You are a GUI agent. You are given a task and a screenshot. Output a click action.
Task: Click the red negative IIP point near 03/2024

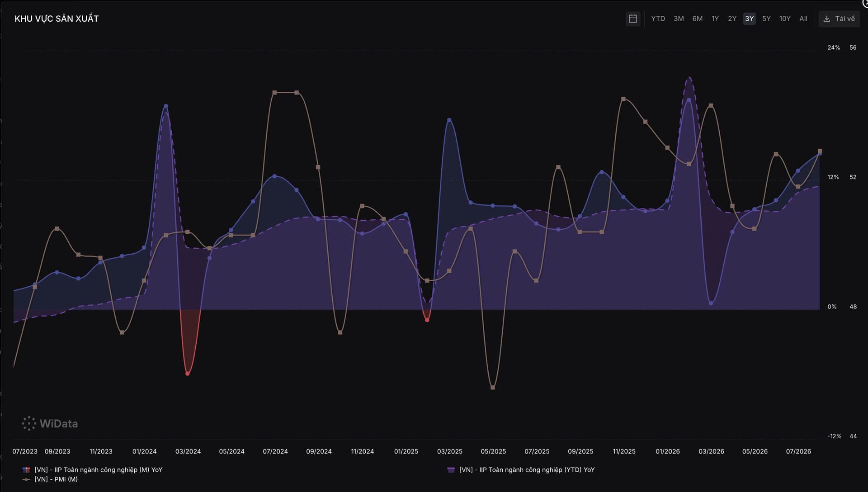coord(188,374)
